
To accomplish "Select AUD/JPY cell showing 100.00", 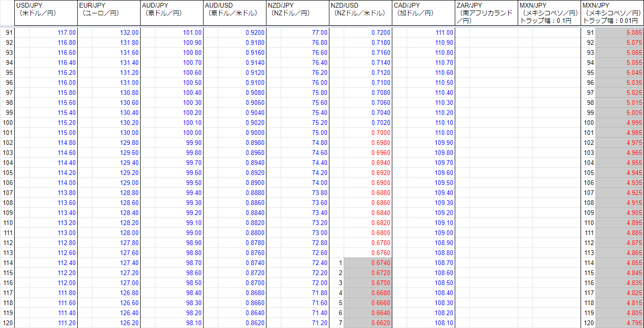I will pos(178,133).
